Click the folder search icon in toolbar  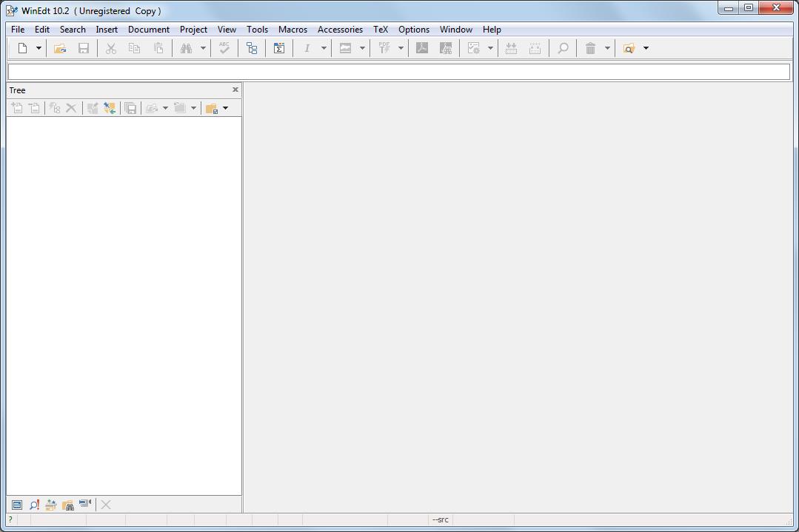click(x=629, y=48)
